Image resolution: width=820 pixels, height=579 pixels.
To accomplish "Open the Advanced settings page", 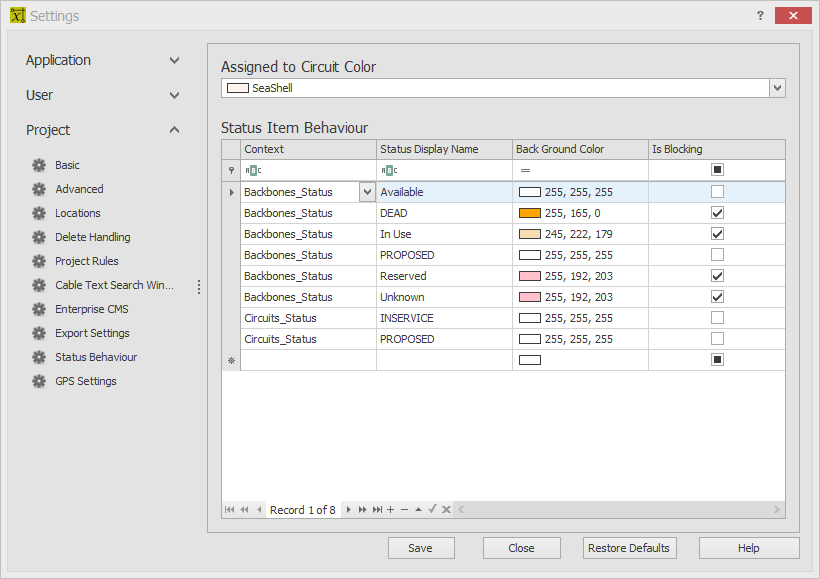I will [79, 189].
